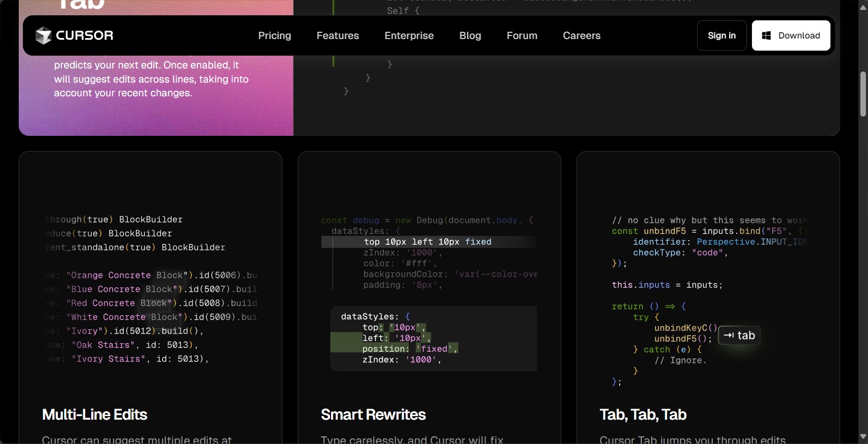Click the "zIndex: '1000'" line in suggestion box
The width and height of the screenshot is (868, 444).
point(402,360)
